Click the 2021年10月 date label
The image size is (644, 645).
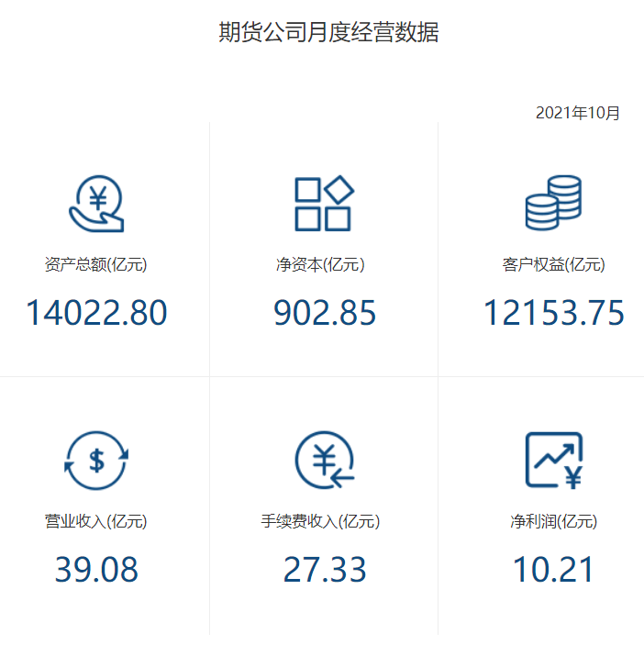(577, 113)
